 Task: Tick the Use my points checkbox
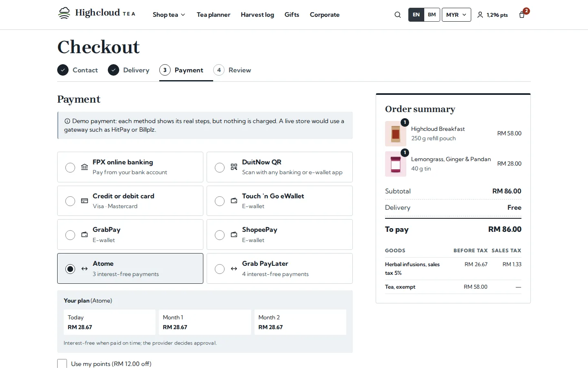62,364
